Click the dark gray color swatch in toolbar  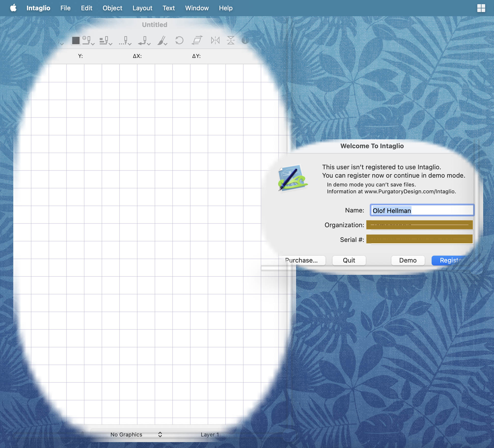click(x=76, y=40)
